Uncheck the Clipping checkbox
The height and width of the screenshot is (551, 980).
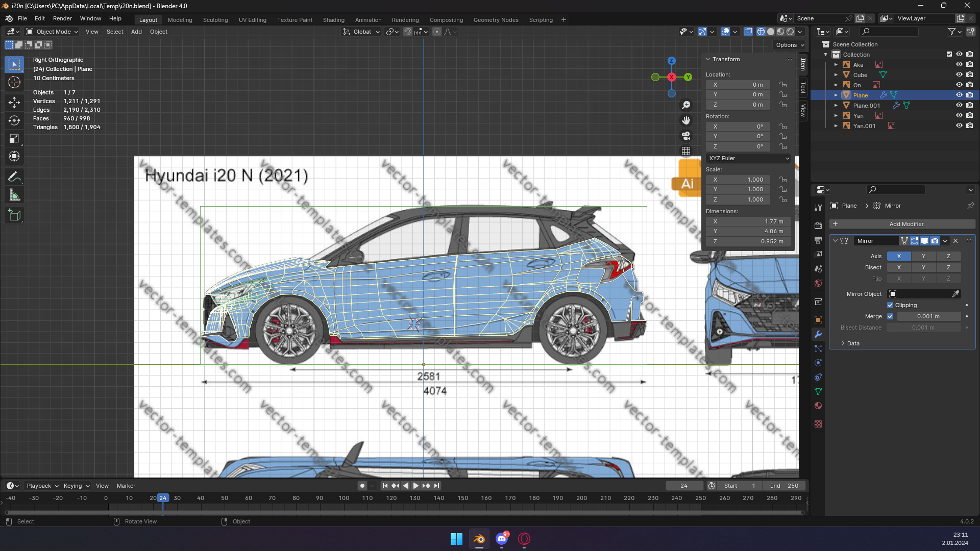coord(890,305)
